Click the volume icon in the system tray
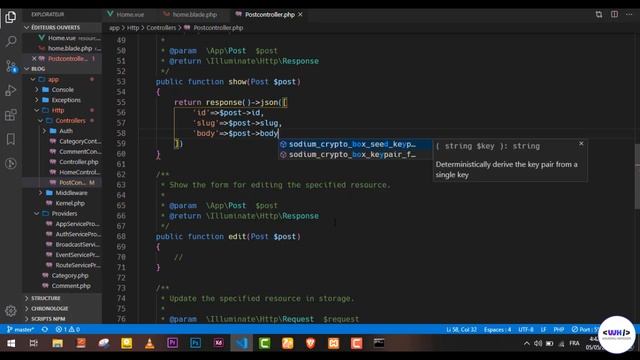This screenshot has height=360, width=640. tap(538, 344)
